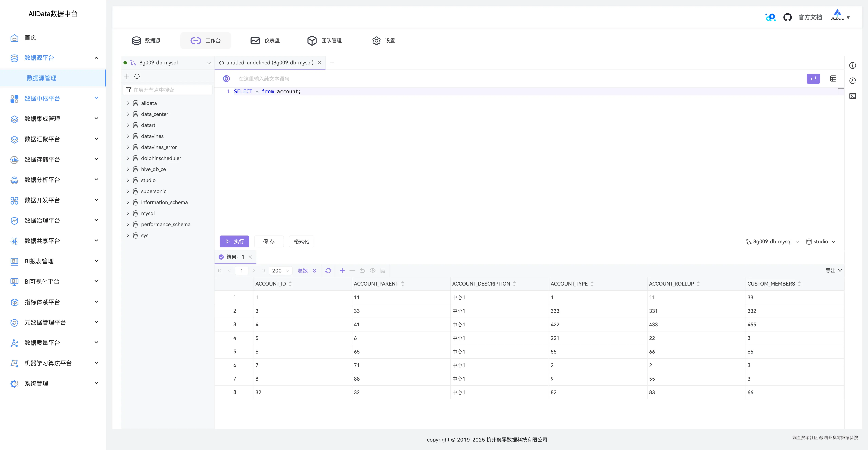Screen dimensions: 868x450
Task: Add a new row to results
Action: coord(342,270)
